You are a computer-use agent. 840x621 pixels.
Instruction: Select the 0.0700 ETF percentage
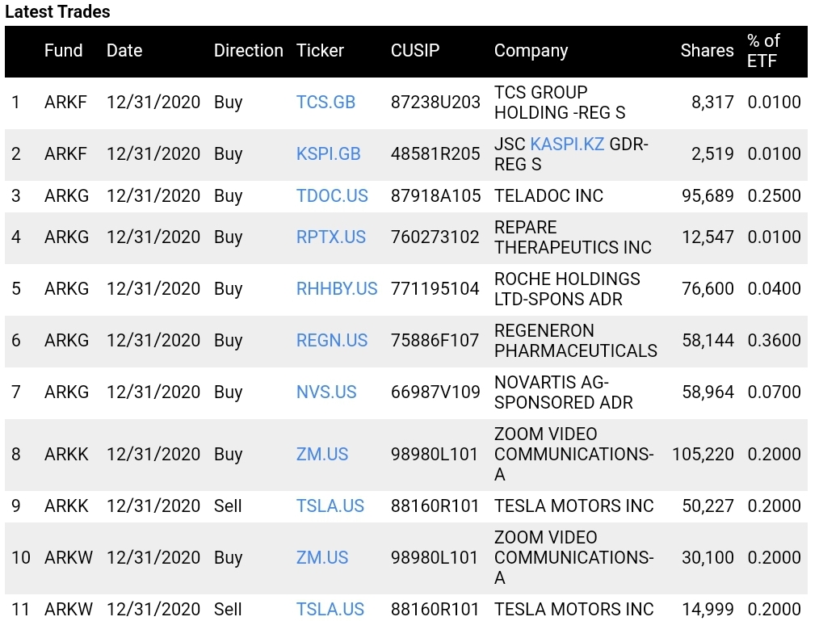[x=774, y=392]
